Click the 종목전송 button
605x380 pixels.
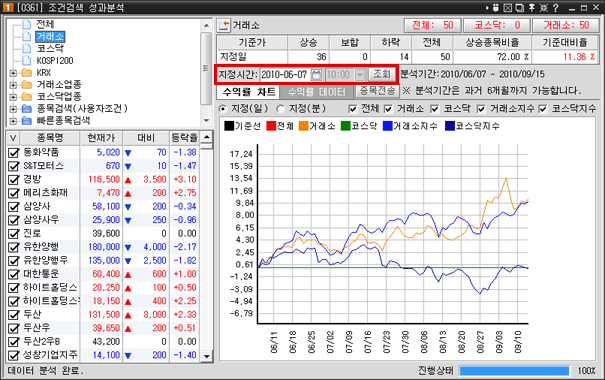click(377, 91)
